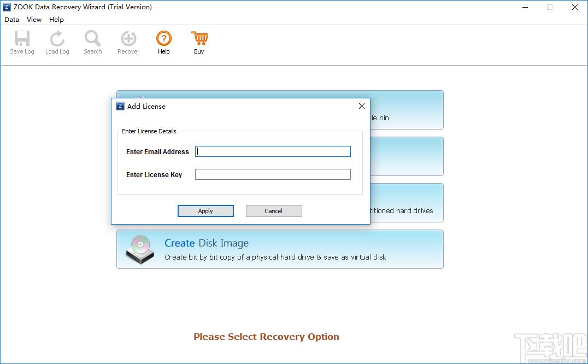Click the disk image description text

[275, 257]
